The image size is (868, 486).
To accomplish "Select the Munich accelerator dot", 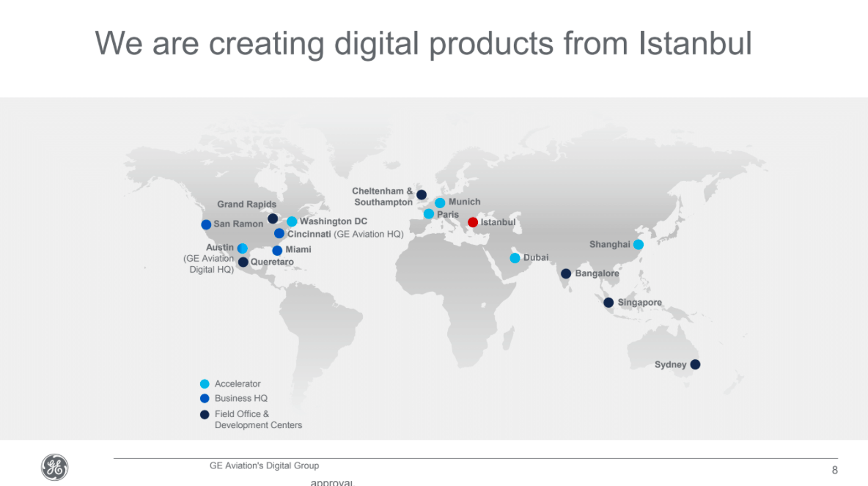I will point(440,202).
